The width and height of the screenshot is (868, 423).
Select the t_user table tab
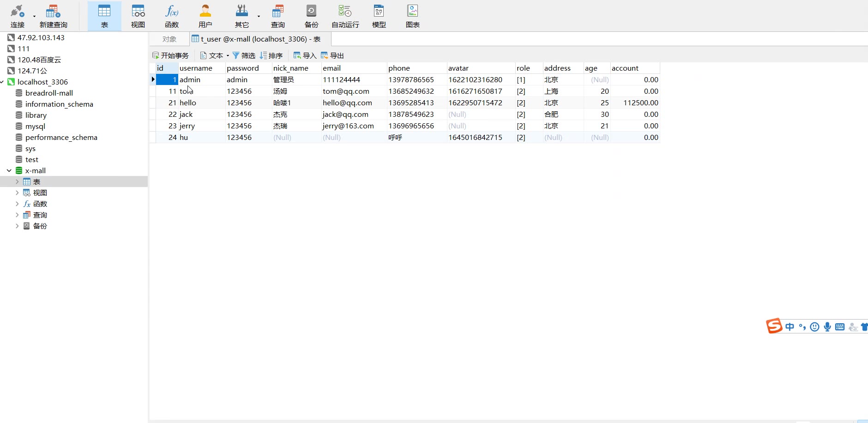tap(256, 39)
